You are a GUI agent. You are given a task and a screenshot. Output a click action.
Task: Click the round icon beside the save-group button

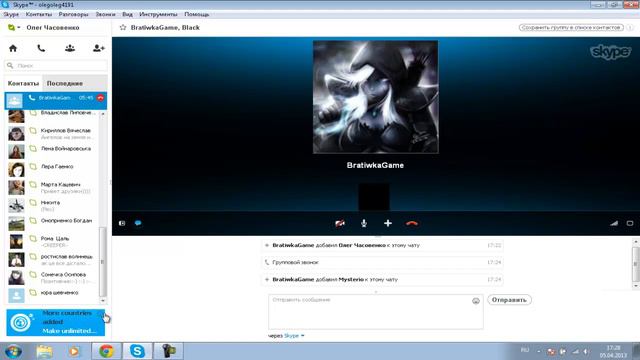click(x=630, y=27)
